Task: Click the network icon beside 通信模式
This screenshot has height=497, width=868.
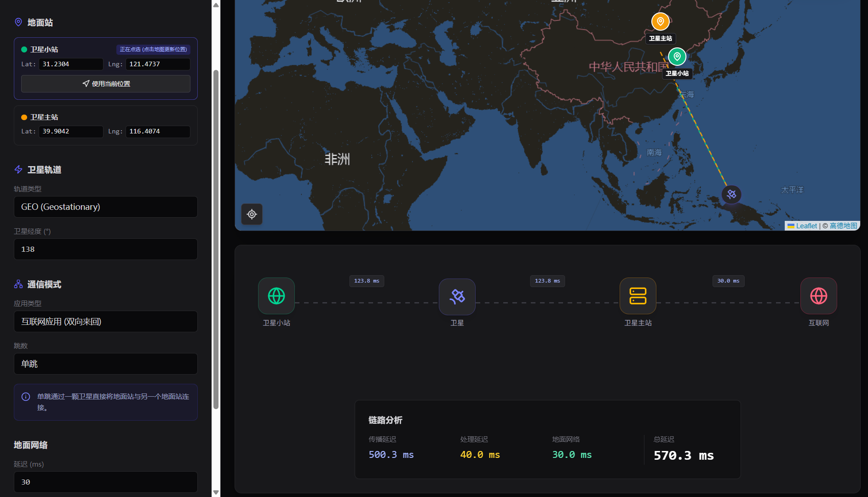Action: 18,284
